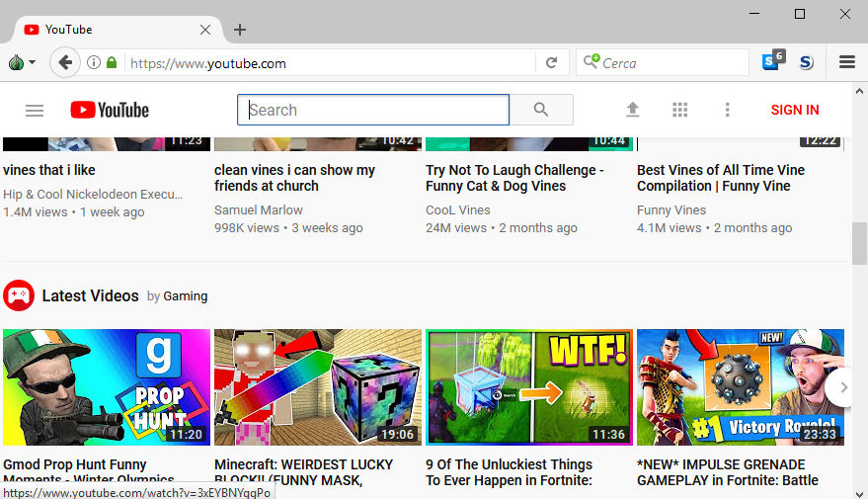The image size is (868, 499).
Task: Open the Impulse Grenade Victory Royale thumbnail
Action: pyautogui.click(x=741, y=387)
